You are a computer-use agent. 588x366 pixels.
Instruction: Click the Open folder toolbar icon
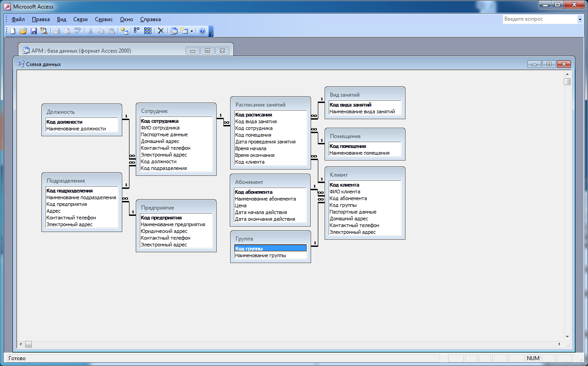[x=23, y=31]
